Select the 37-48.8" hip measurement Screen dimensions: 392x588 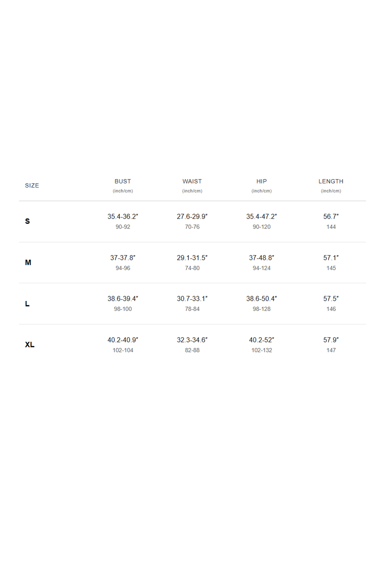click(x=262, y=258)
